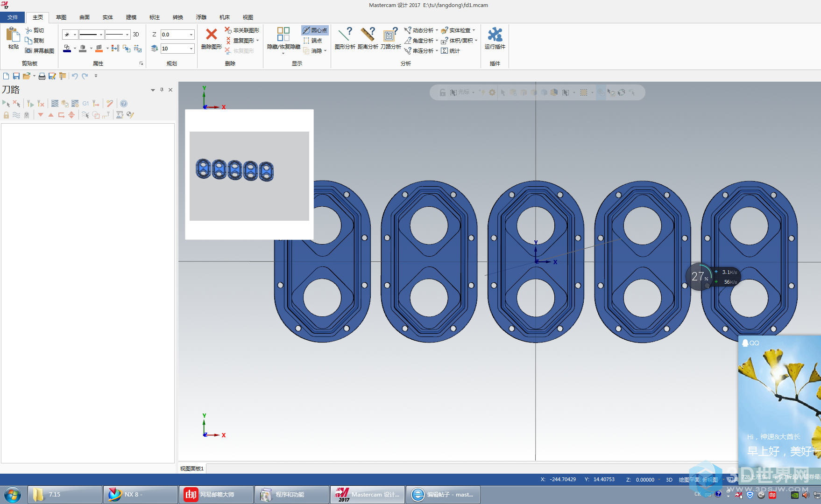Click the New file icon in quick access
The height and width of the screenshot is (504, 821).
point(6,76)
